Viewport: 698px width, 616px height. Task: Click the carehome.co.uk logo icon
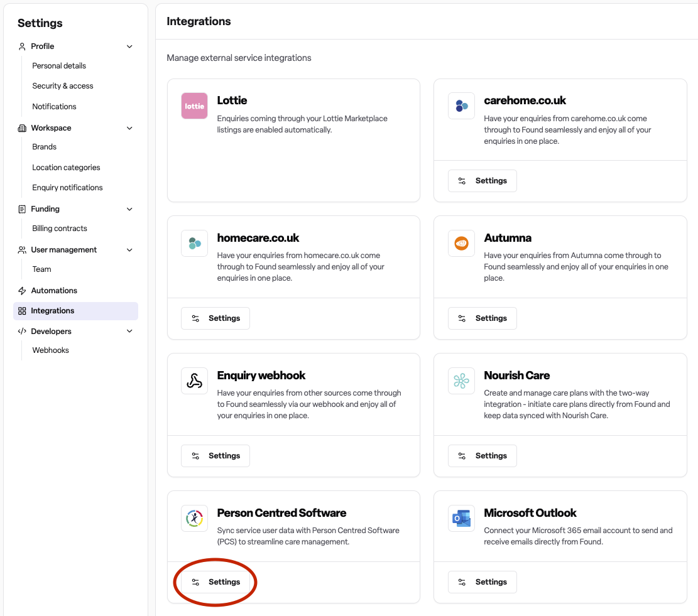pyautogui.click(x=461, y=106)
